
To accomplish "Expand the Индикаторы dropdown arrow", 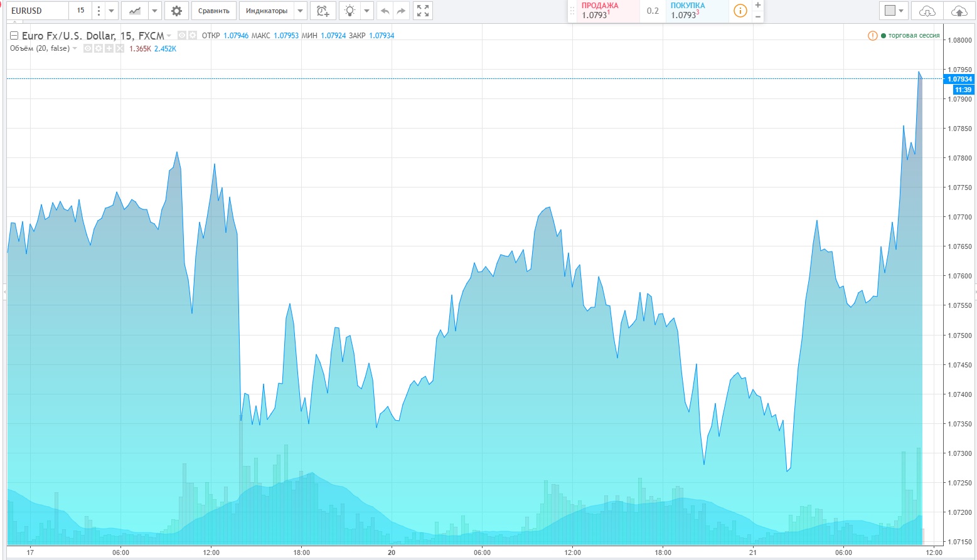I will 300,11.
